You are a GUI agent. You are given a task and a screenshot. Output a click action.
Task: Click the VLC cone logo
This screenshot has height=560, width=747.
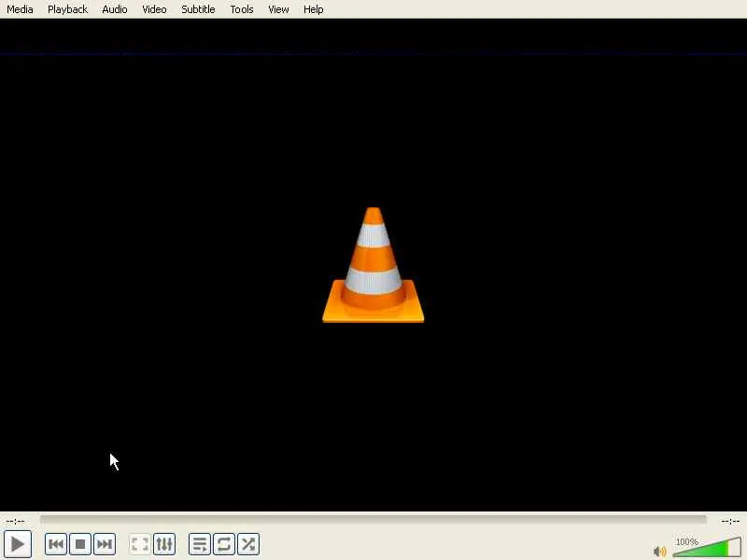373,265
